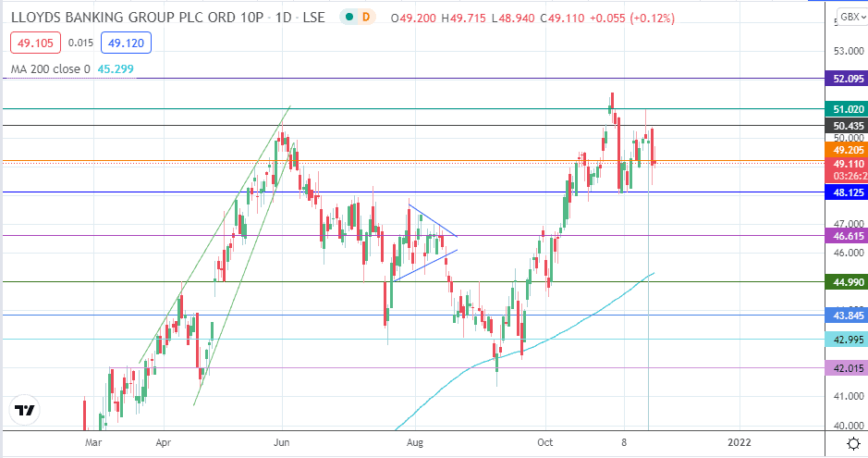The width and height of the screenshot is (868, 458).
Task: Click the blue buy price 49.120
Action: click(127, 43)
